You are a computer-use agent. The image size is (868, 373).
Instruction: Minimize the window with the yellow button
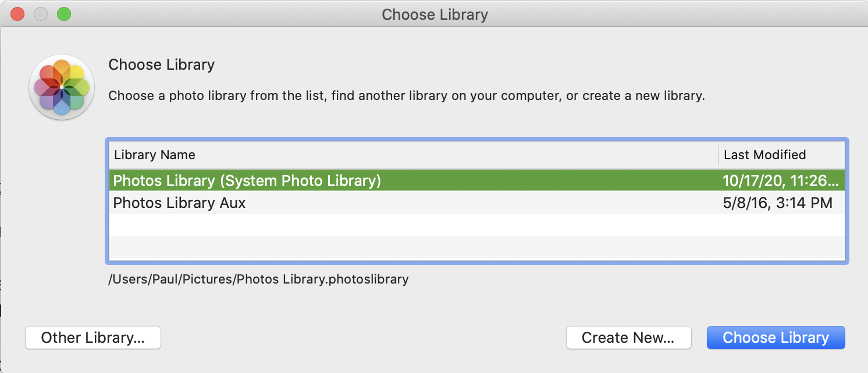click(x=41, y=14)
